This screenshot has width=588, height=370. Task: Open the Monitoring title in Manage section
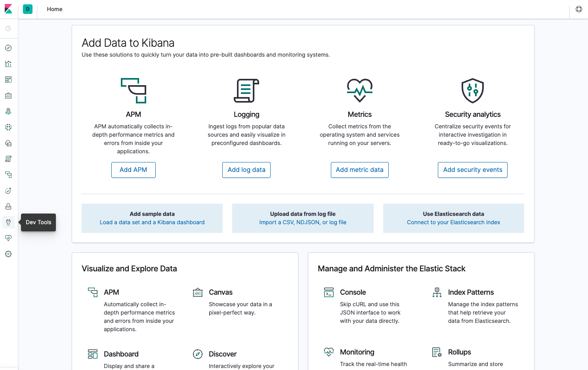[x=357, y=352]
